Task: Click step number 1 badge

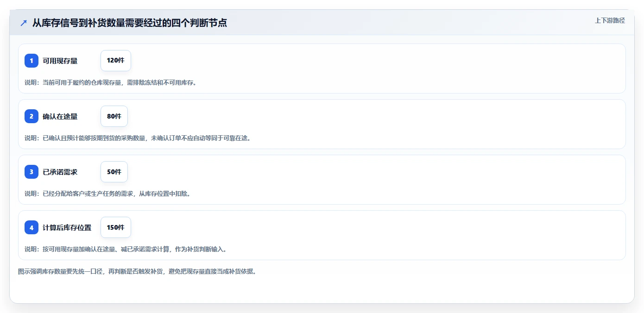Action: (32, 61)
